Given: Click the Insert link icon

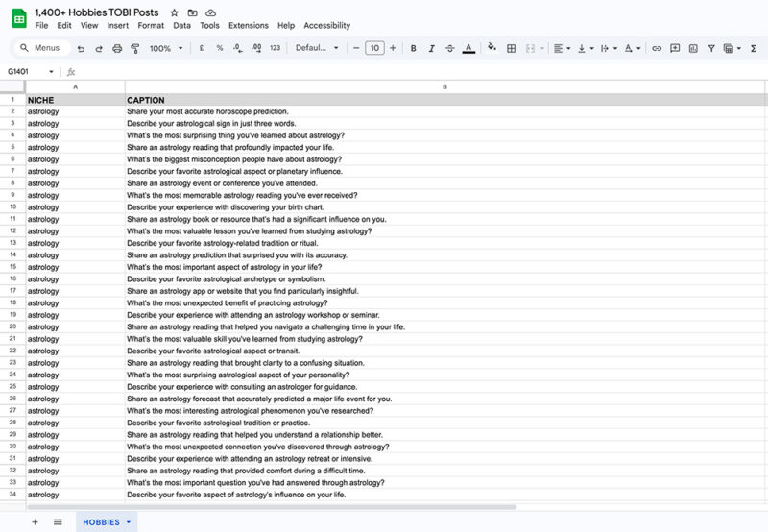Looking at the screenshot, I should 657,48.
